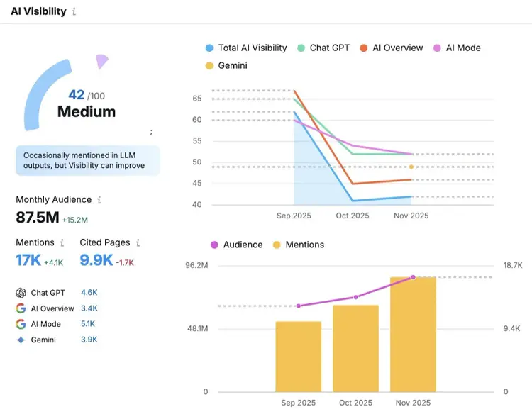Click the ChatGPT logo icon

[21, 293]
